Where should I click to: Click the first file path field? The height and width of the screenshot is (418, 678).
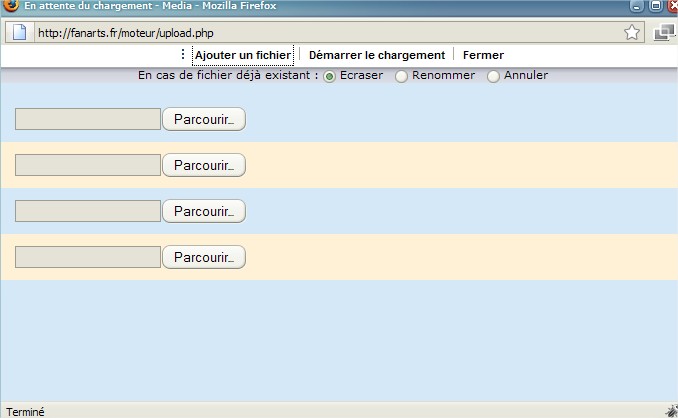[x=88, y=119]
